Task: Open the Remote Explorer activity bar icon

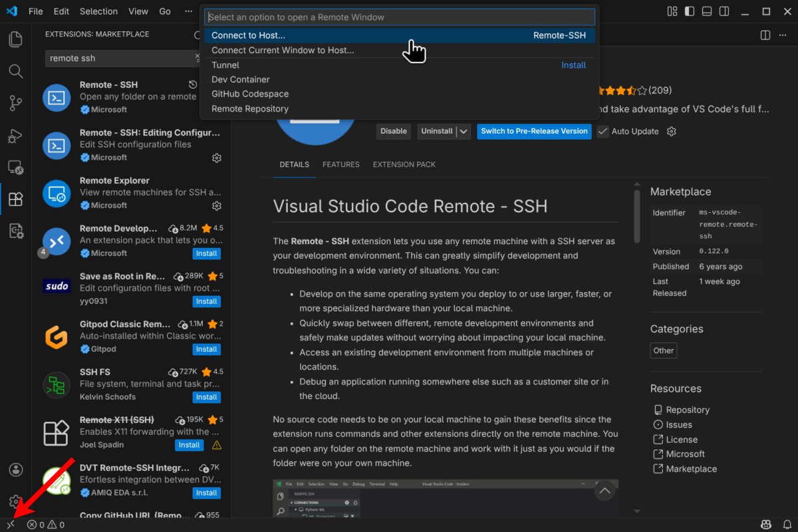Action: coord(15,167)
